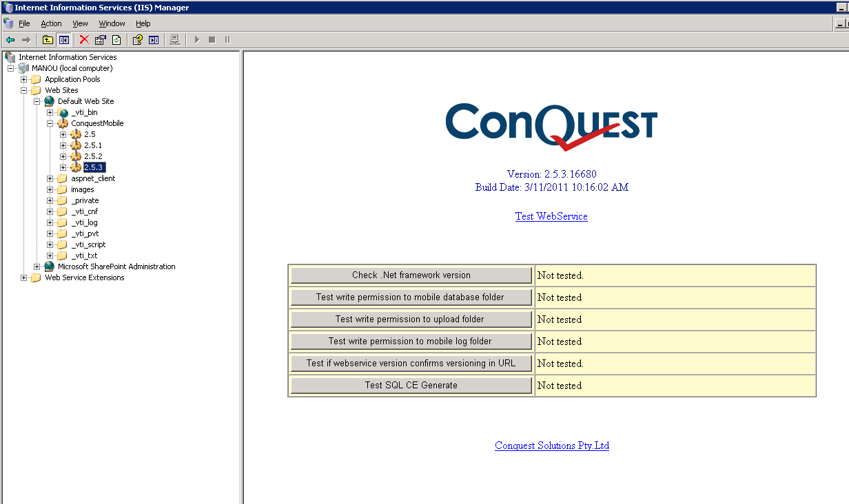Expand the _vti_bin node
The image size is (849, 504).
[x=50, y=112]
